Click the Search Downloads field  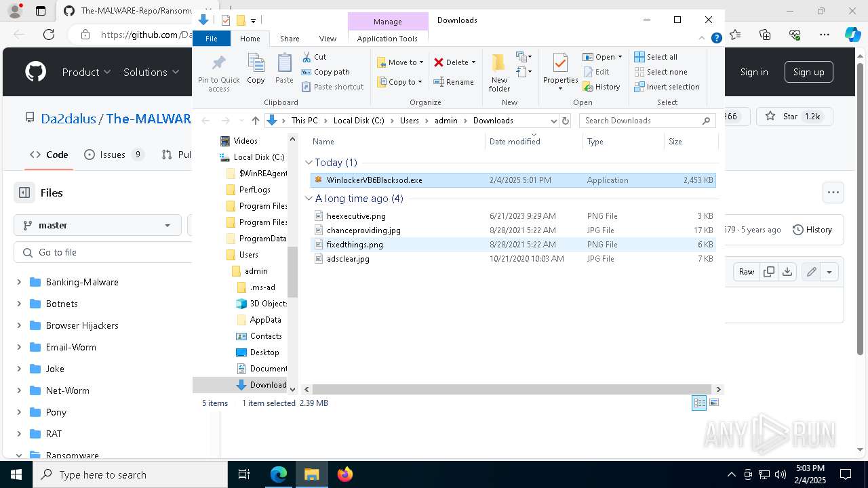641,121
